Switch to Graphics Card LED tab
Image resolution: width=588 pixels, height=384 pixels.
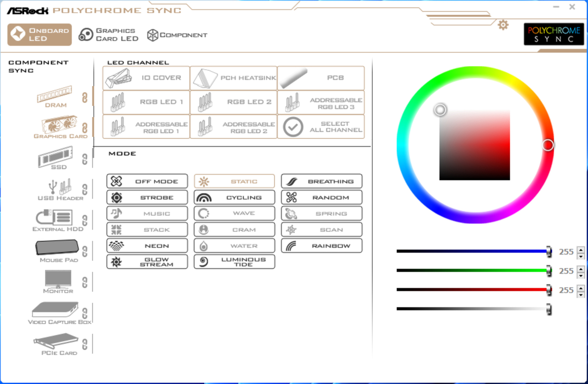[109, 34]
